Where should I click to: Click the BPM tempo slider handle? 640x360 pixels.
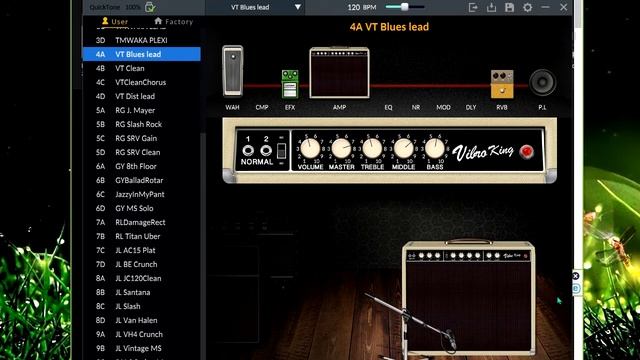tap(404, 7)
